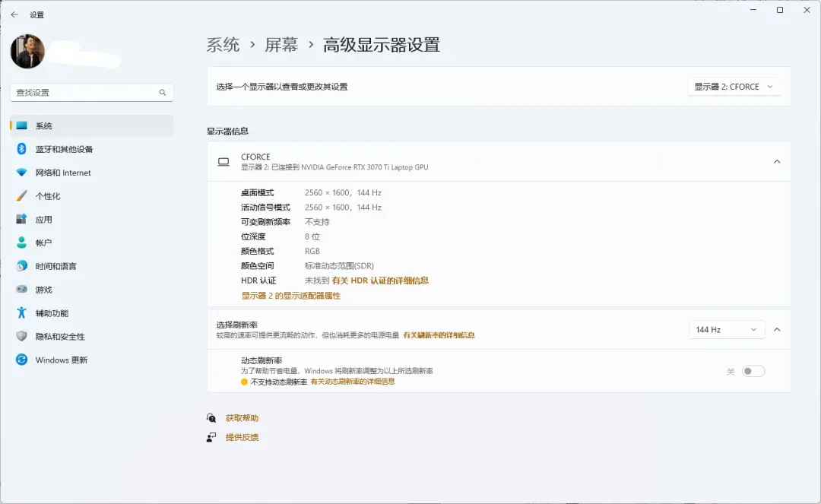Go to the 游戏 settings section
Viewport: 821px width, 504px height.
point(44,290)
